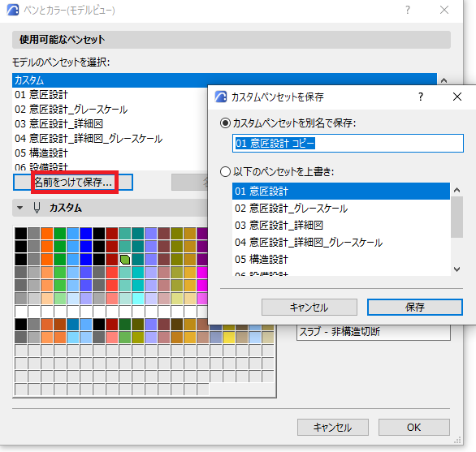Image resolution: width=476 pixels, height=452 pixels.
Task: Choose 05 構造設計 in overwrite list
Action: [341, 260]
